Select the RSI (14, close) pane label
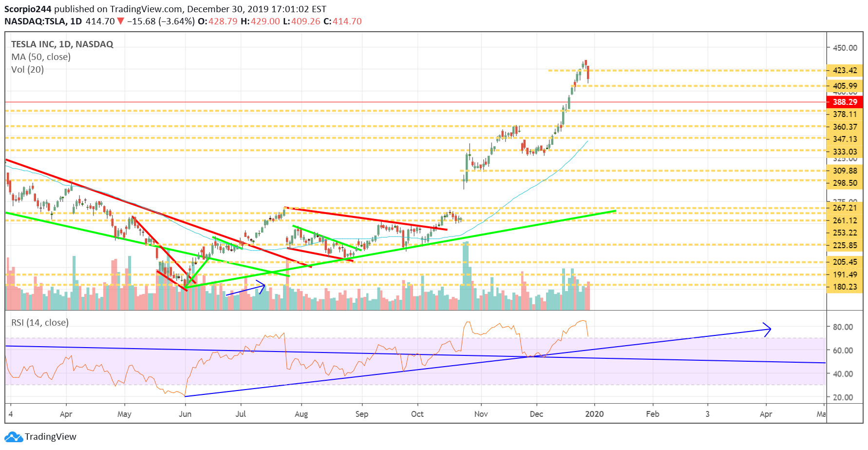The height and width of the screenshot is (450, 868). [x=40, y=323]
